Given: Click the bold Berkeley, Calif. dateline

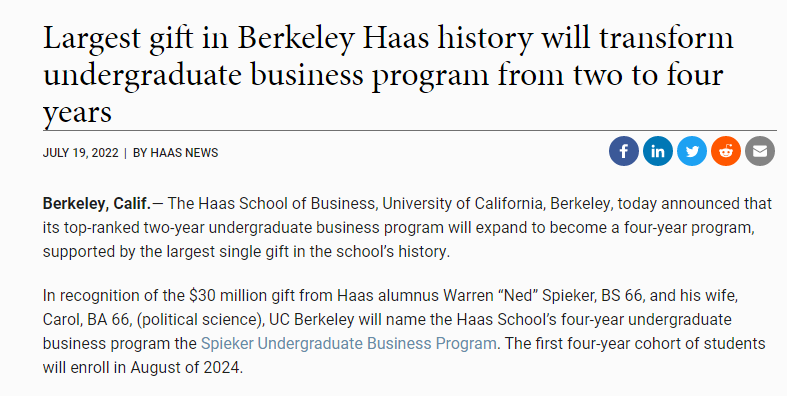Looking at the screenshot, I should pos(96,204).
